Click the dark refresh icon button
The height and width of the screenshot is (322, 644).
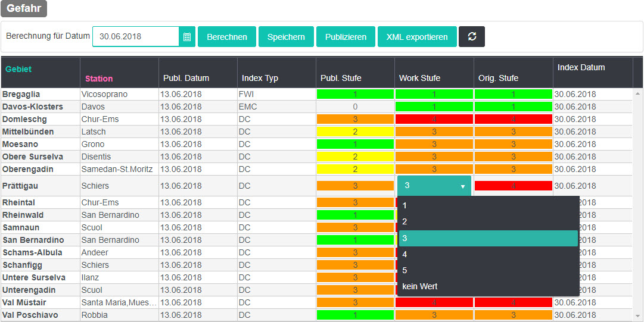tap(472, 36)
